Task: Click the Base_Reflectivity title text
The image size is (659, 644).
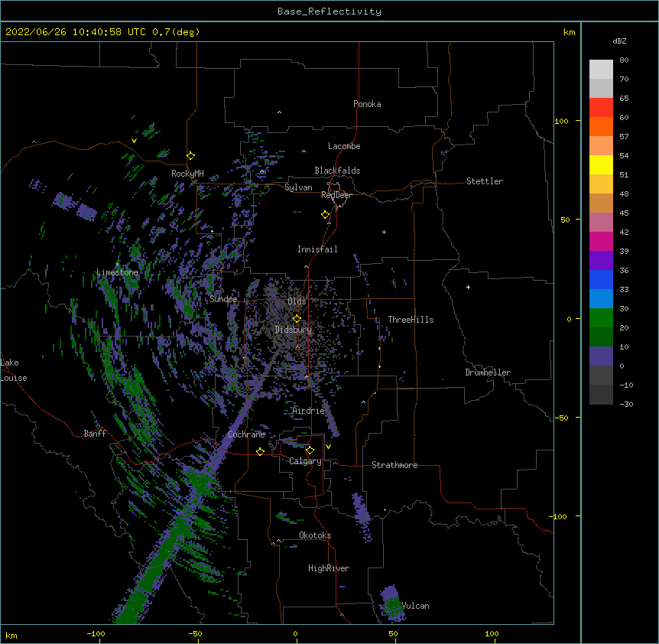Action: (x=329, y=11)
